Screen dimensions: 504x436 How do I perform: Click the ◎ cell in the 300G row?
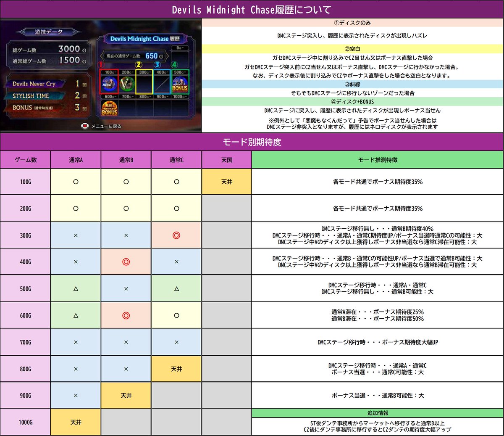(176, 235)
